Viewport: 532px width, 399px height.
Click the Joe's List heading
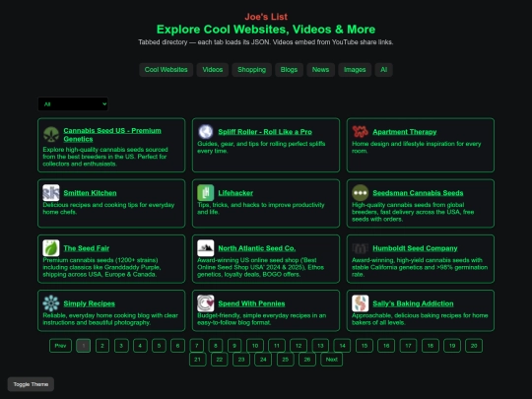[x=266, y=17]
